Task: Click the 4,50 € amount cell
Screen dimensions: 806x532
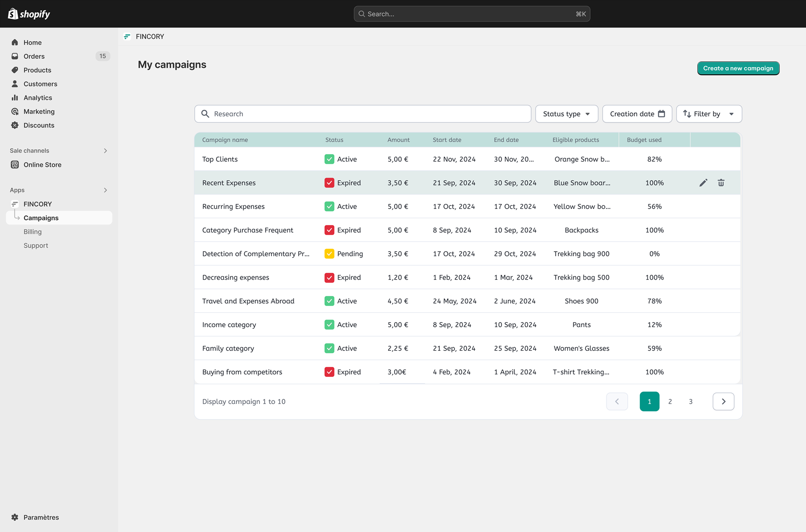Action: tap(398, 301)
